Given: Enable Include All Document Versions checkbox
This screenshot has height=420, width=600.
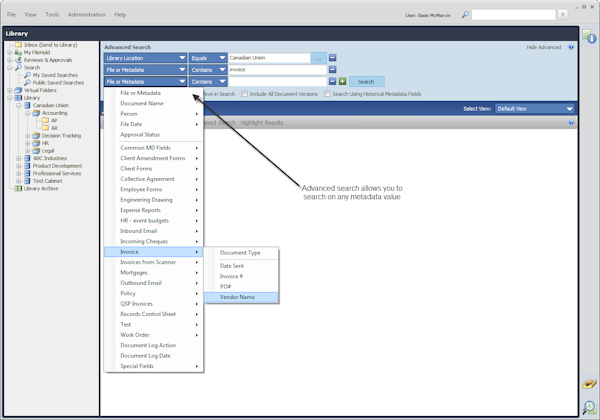Looking at the screenshot, I should 245,94.
